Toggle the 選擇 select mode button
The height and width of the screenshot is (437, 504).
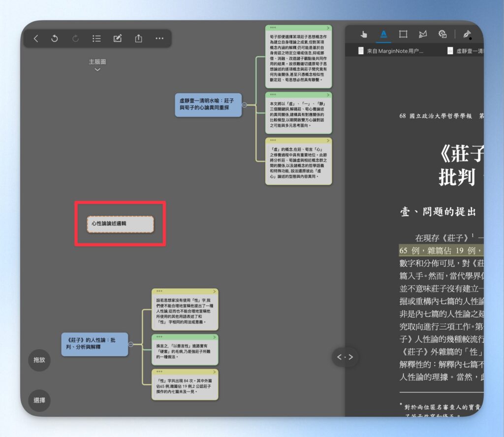(39, 401)
